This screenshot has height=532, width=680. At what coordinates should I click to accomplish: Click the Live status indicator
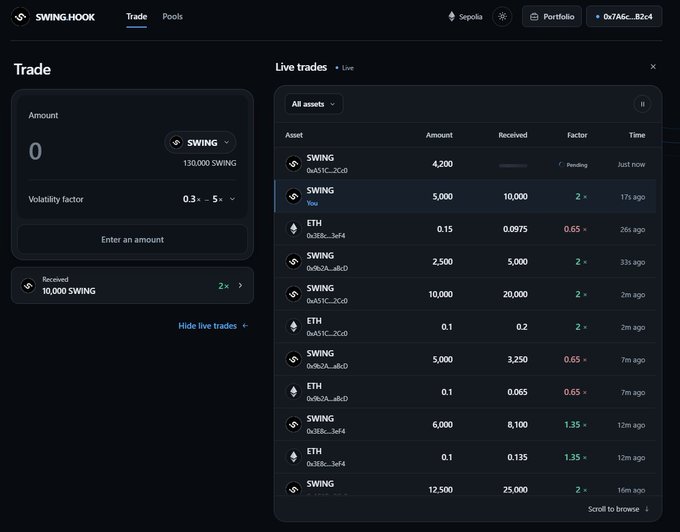tap(345, 68)
